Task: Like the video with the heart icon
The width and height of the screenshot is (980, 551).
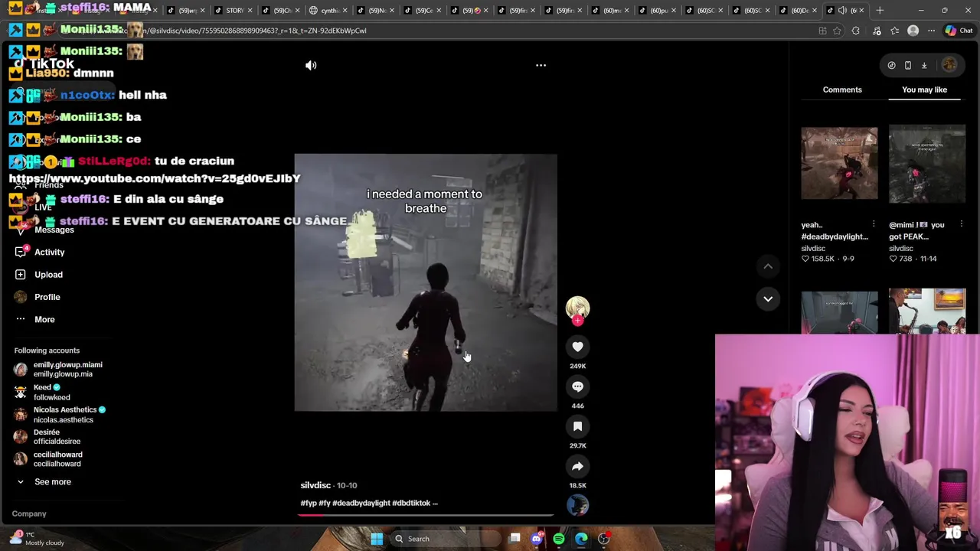Action: point(577,347)
